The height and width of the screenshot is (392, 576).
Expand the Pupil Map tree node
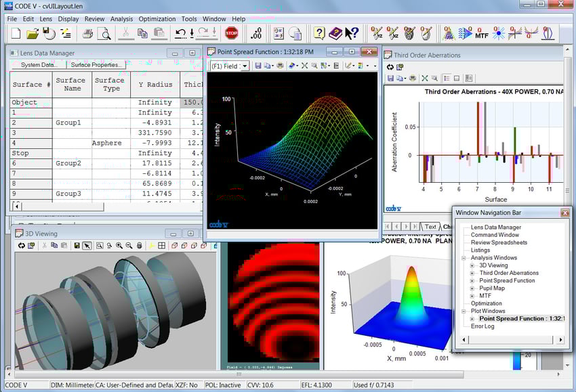pyautogui.click(x=472, y=288)
